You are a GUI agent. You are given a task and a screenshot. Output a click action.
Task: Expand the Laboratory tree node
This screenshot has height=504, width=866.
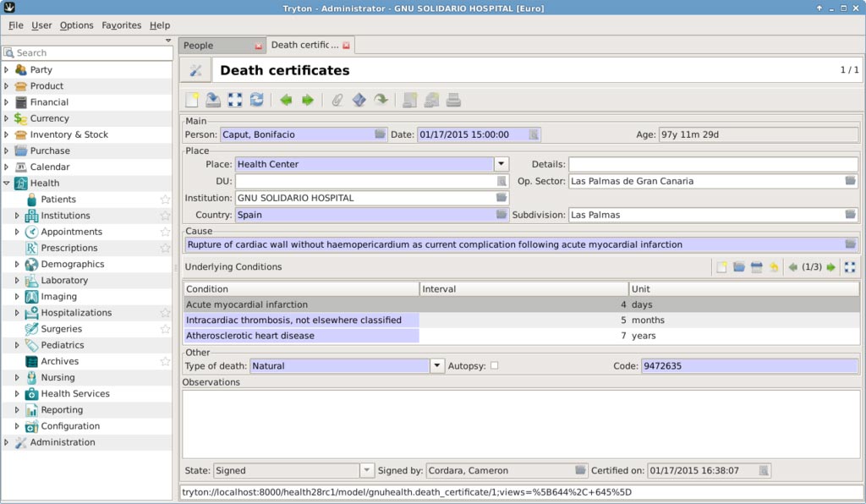click(x=17, y=281)
